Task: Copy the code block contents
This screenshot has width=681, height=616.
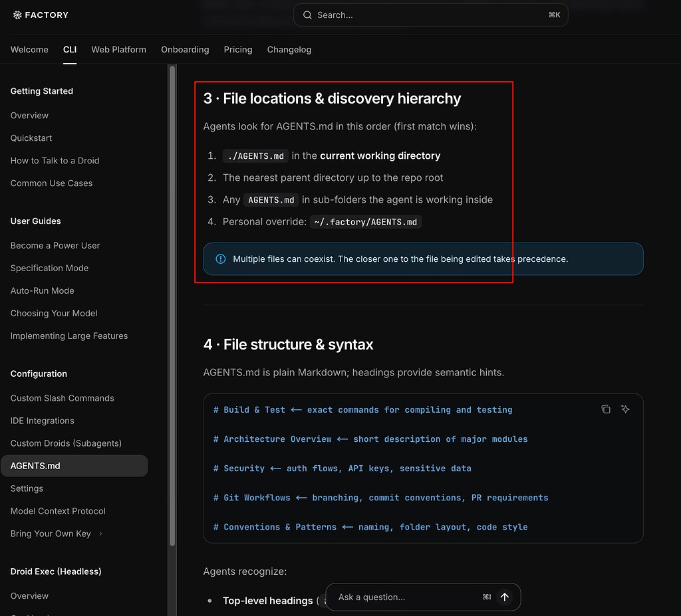Action: [x=605, y=409]
